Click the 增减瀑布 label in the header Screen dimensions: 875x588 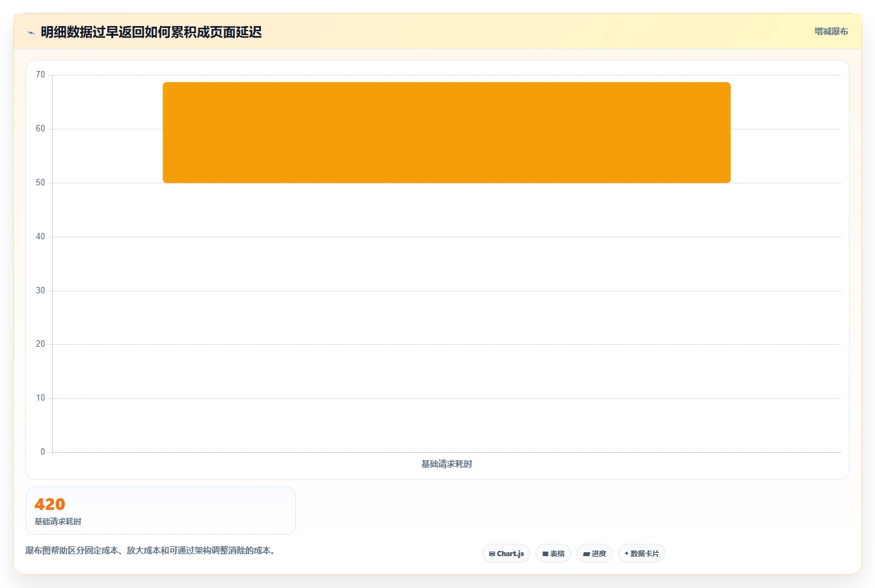point(831,31)
